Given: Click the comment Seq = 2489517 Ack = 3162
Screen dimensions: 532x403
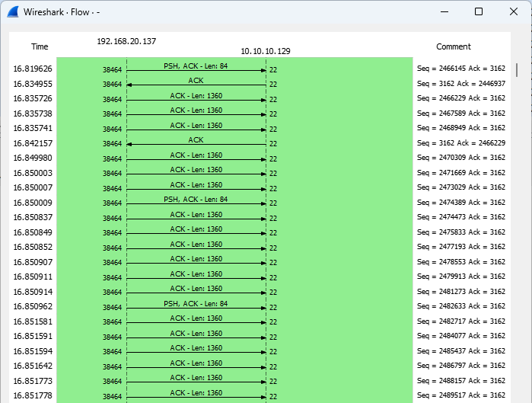Looking at the screenshot, I should 461,395.
